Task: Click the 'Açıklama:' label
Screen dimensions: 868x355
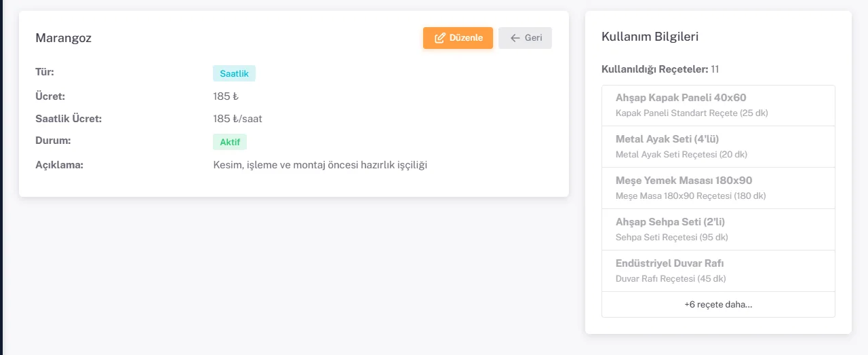Action: [x=59, y=164]
